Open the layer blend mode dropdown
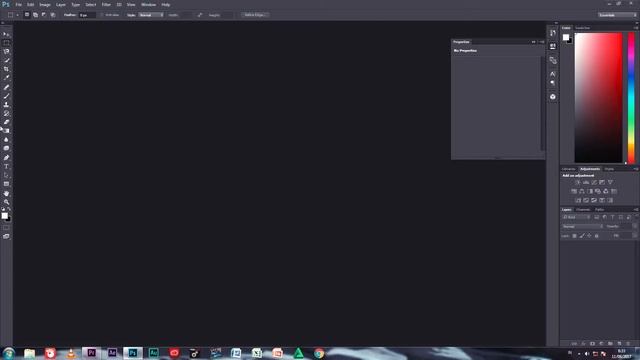640x360 pixels. coord(582,227)
